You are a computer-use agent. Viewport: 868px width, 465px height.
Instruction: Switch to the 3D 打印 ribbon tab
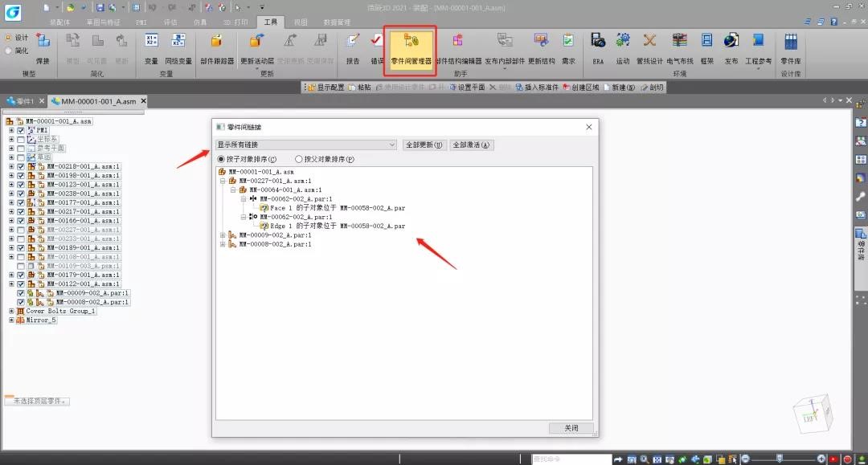coord(235,22)
